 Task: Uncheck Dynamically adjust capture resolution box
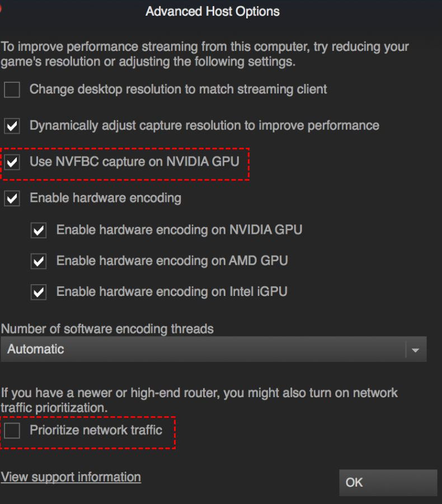click(x=12, y=126)
